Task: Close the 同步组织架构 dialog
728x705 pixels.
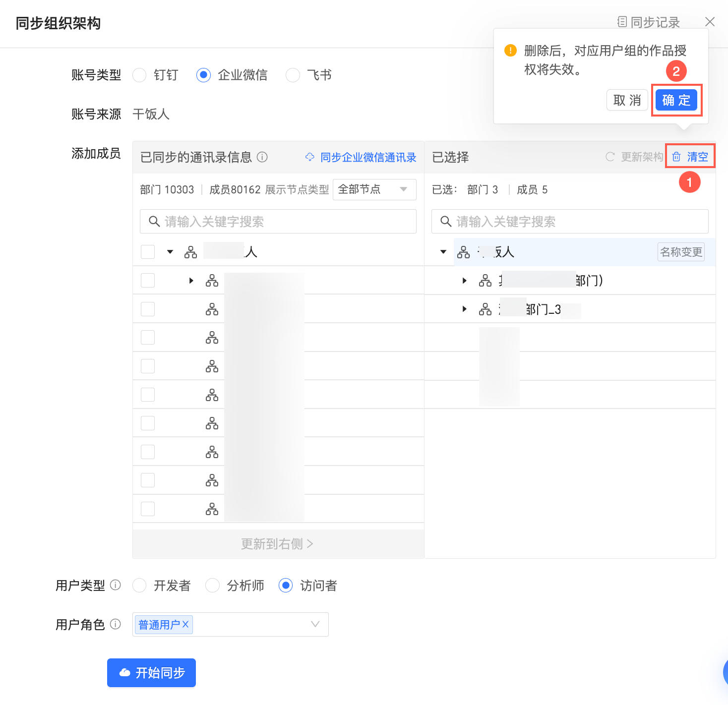Action: tap(710, 22)
